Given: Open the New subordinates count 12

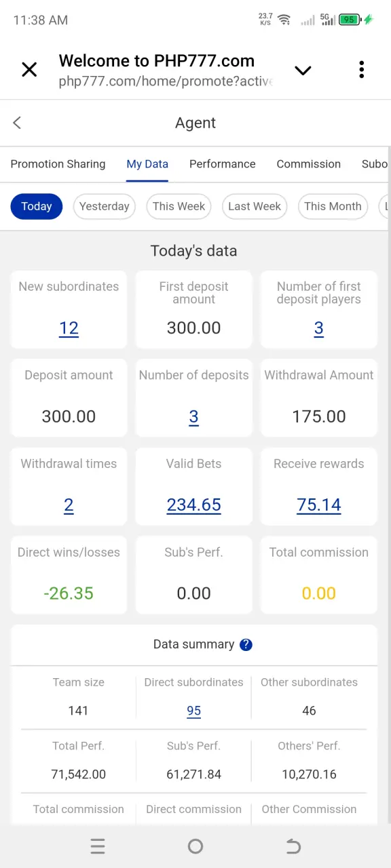Looking at the screenshot, I should 69,328.
